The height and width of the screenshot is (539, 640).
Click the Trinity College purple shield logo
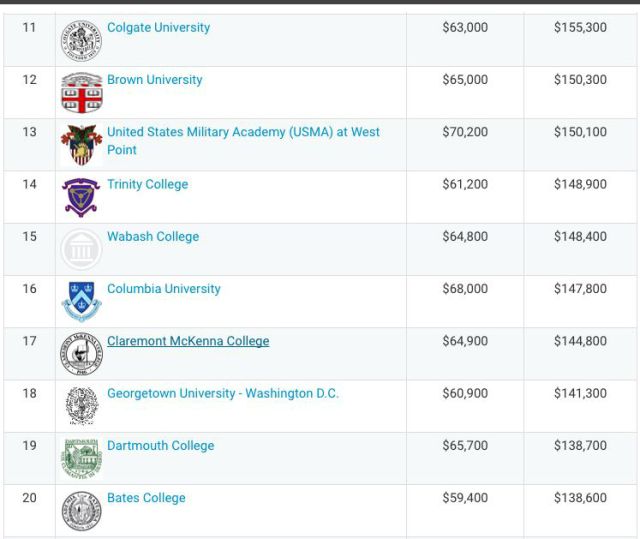[x=81, y=197]
